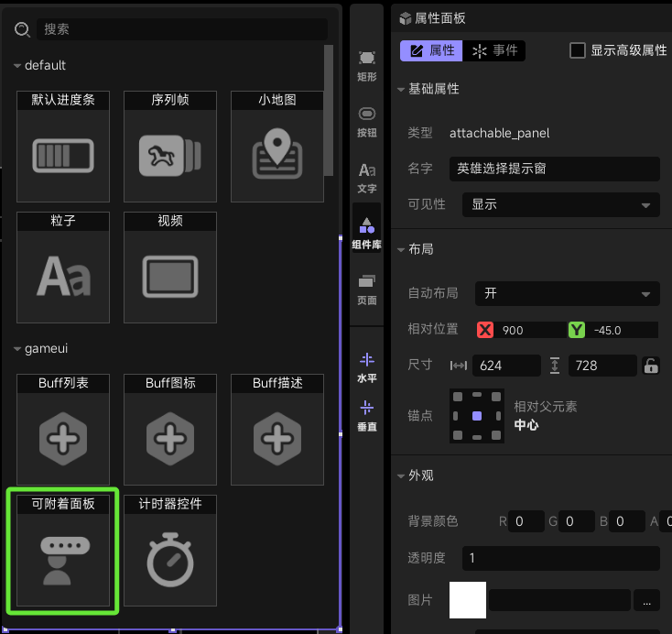
Task: Pick the 可附着面板 component
Action: click(63, 551)
